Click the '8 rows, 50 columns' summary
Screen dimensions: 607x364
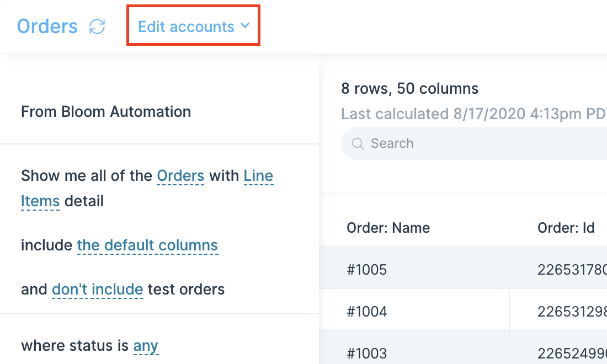(409, 89)
